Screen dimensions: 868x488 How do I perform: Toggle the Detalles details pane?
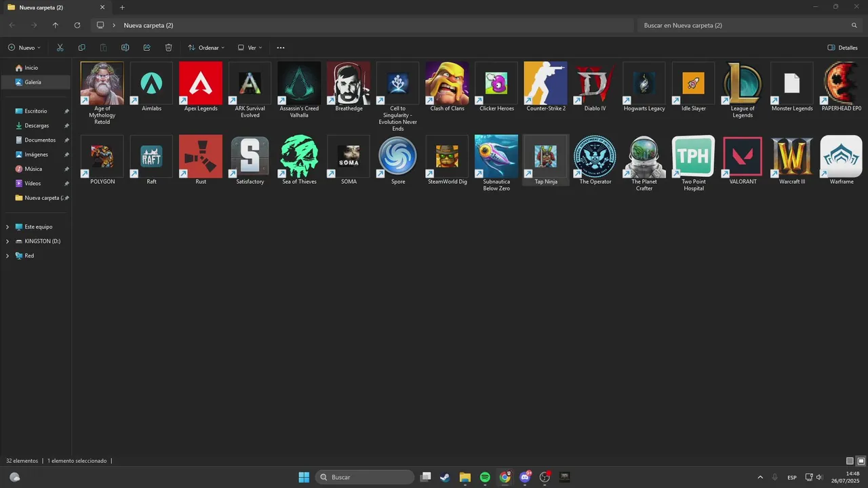point(843,47)
